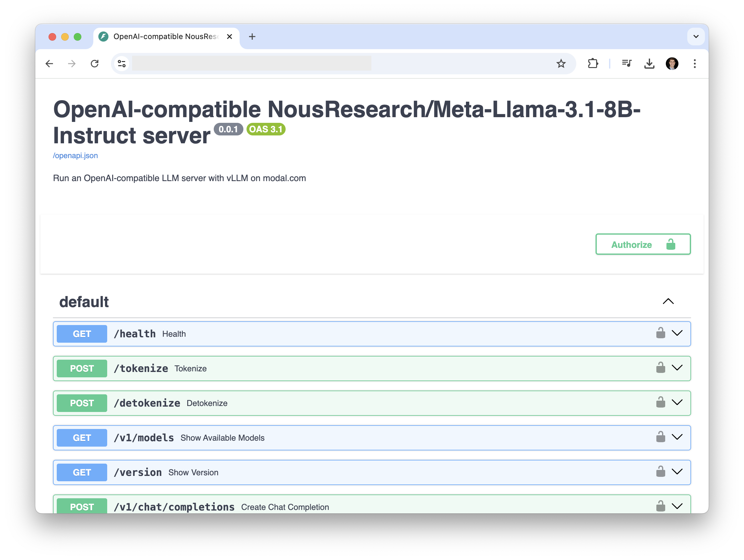Open Chrome's three-dot menu

(695, 64)
